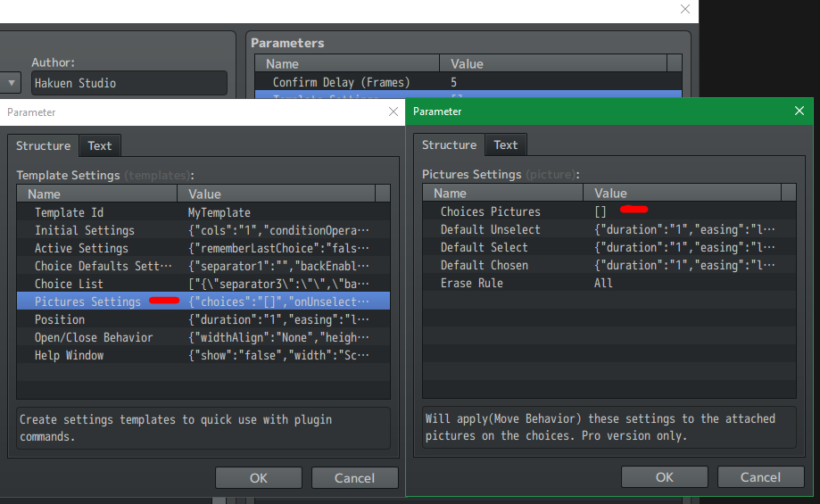Switch to Text tab in Pictures Settings dialog
Screen dimensions: 820x504
pos(506,145)
